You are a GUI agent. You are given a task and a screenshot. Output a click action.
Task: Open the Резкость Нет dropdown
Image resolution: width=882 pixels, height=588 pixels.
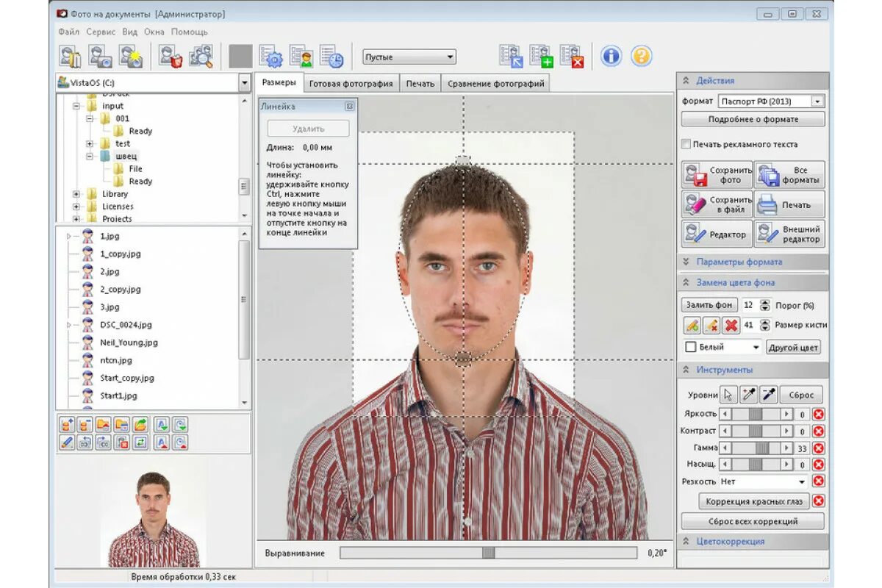[x=763, y=481]
